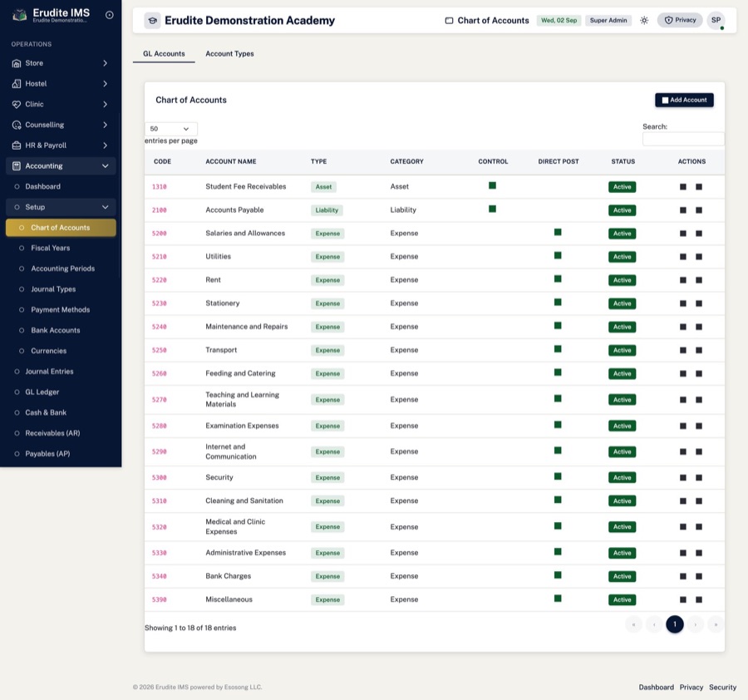Click second action icon in Utilities row

[x=699, y=257]
